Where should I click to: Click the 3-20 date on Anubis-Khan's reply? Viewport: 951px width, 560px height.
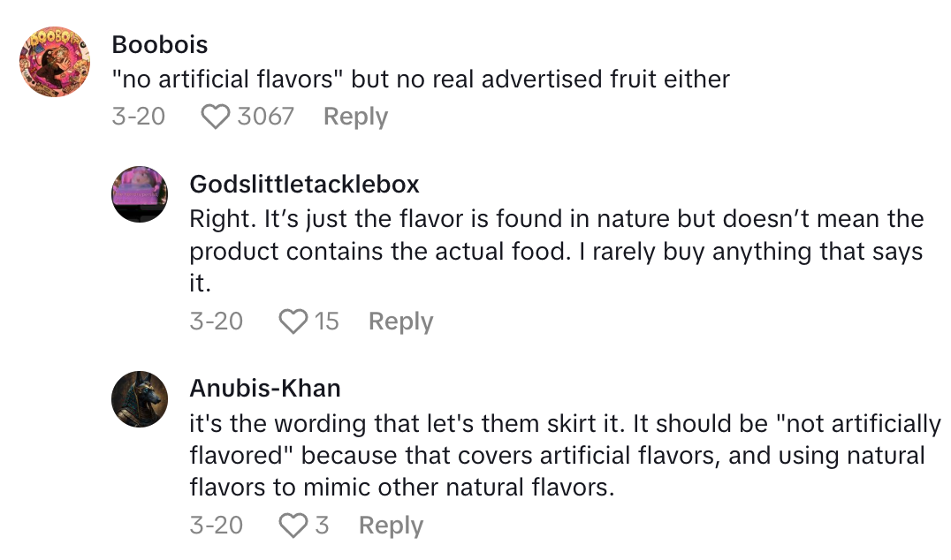pos(216,526)
